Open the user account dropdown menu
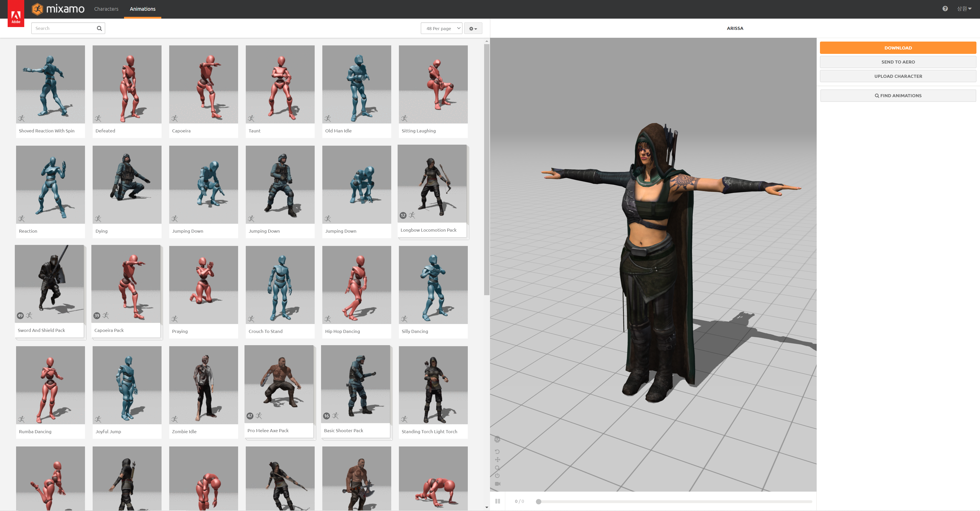Image resolution: width=980 pixels, height=511 pixels. coord(964,8)
